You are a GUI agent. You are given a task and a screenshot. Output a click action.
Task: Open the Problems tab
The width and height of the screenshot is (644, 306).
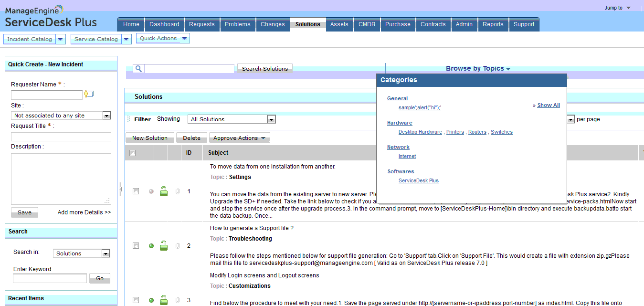point(238,24)
